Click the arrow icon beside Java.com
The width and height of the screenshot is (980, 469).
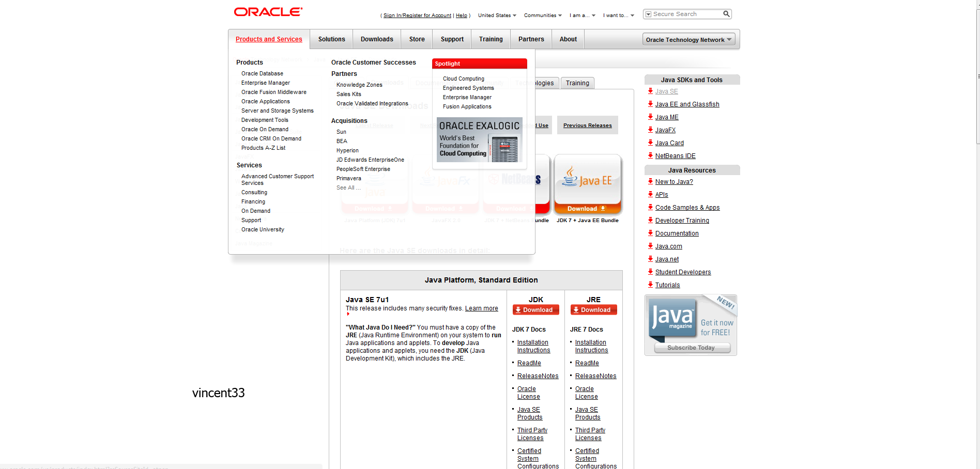click(650, 246)
